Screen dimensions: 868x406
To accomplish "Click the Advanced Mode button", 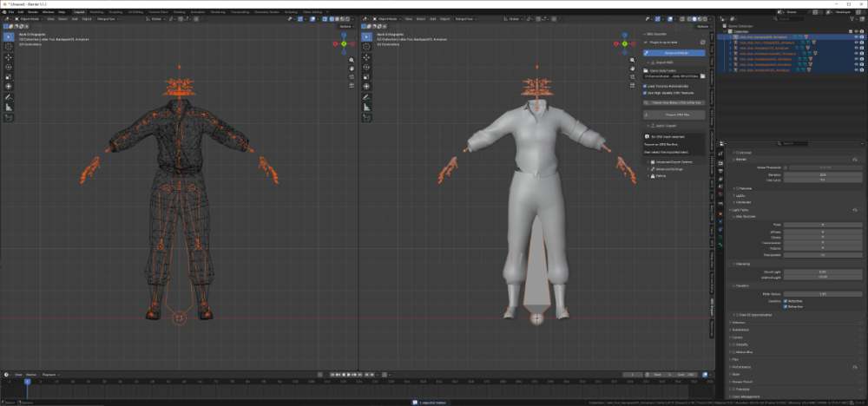I will click(x=674, y=53).
